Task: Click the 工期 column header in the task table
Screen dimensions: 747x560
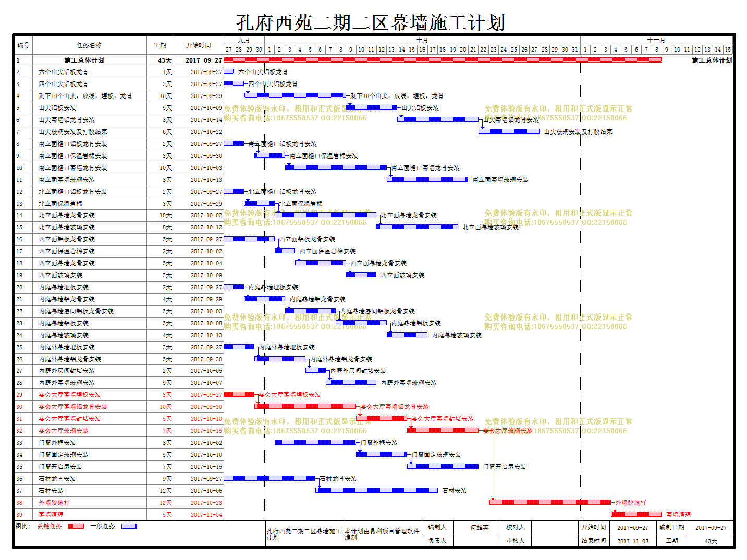Action: click(160, 45)
